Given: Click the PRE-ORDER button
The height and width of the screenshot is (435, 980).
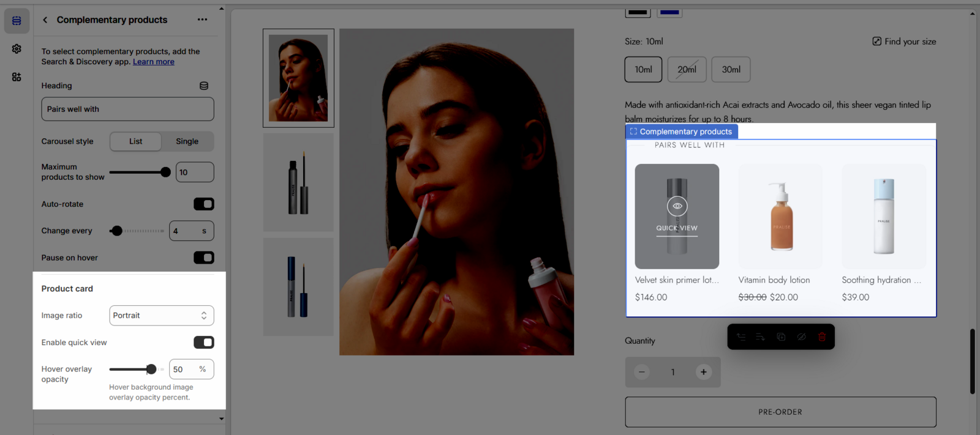Looking at the screenshot, I should click(780, 412).
